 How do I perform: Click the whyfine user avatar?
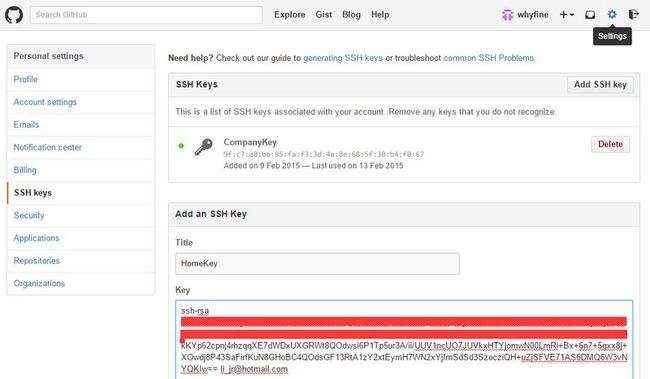click(507, 15)
